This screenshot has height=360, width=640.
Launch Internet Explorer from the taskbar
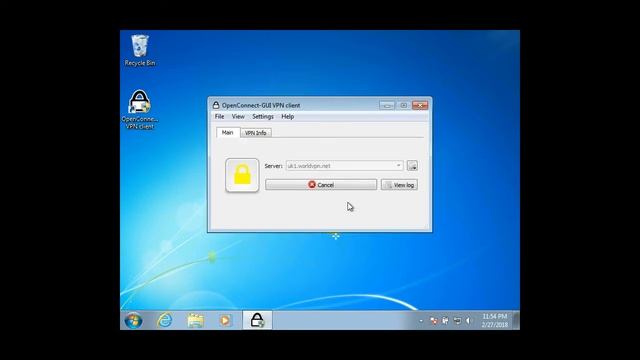pyautogui.click(x=165, y=320)
